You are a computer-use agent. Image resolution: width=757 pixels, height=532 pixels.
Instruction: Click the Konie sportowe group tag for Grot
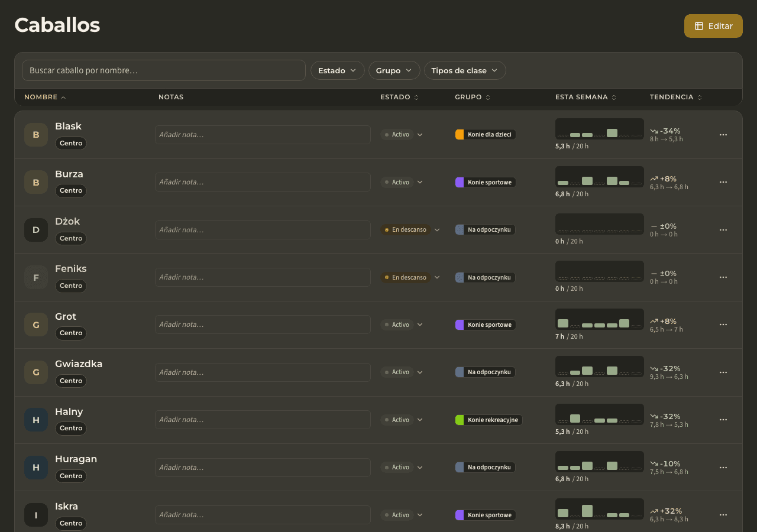click(486, 325)
